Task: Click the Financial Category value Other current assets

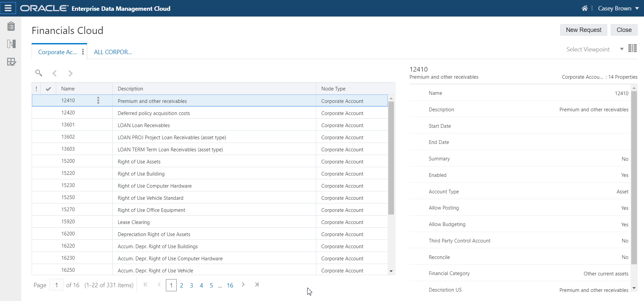Action: pos(606,274)
